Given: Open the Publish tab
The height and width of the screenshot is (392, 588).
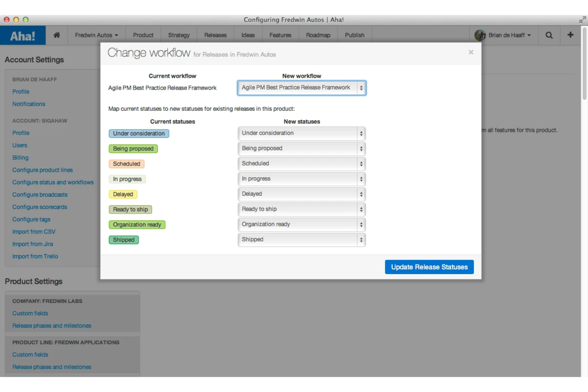Looking at the screenshot, I should [355, 35].
